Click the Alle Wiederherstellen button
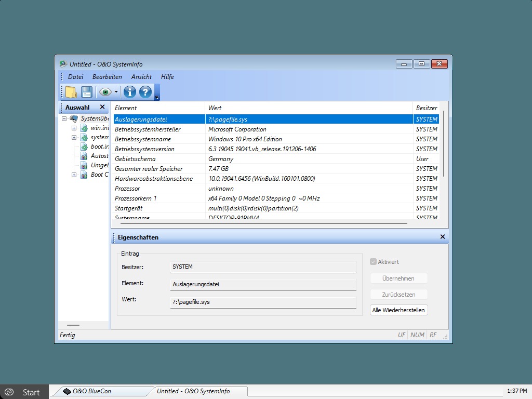The width and height of the screenshot is (532, 399). (398, 310)
